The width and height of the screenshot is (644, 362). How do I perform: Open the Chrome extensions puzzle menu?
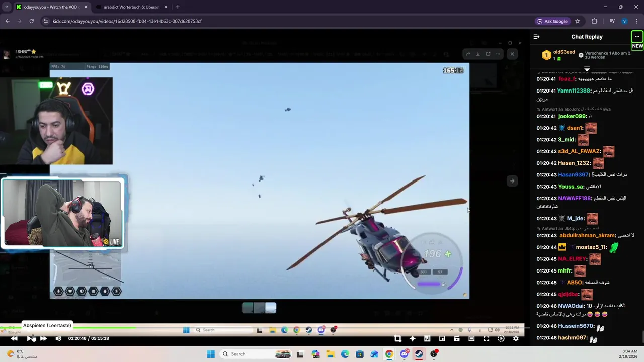coord(595,21)
